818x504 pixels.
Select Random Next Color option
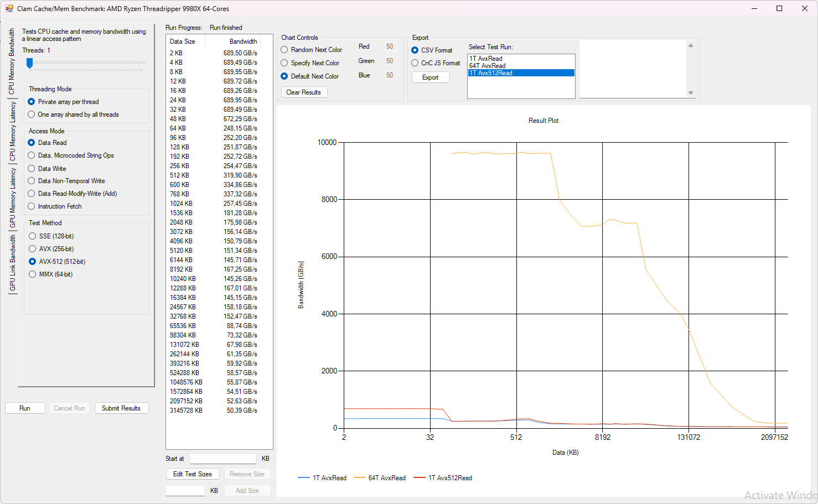pos(312,50)
